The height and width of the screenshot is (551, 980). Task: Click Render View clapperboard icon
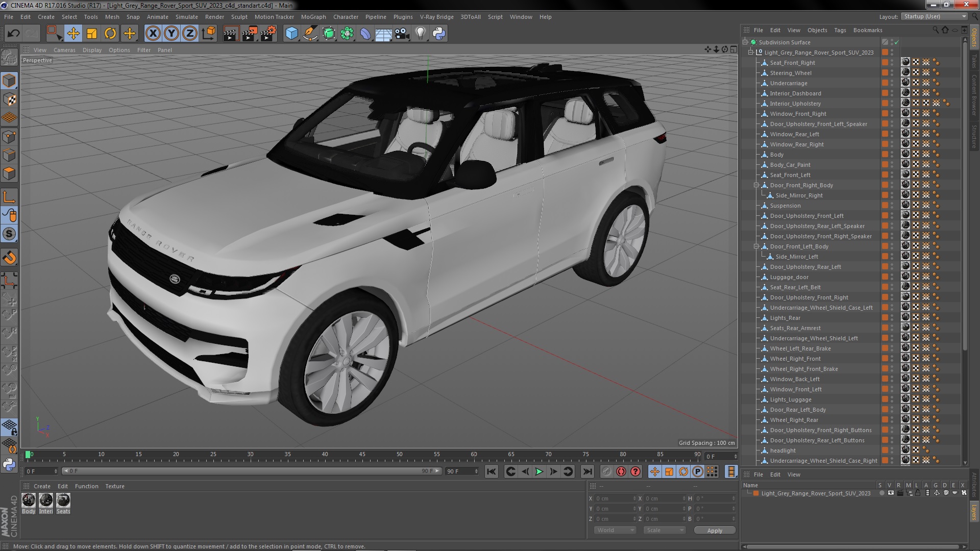[231, 34]
